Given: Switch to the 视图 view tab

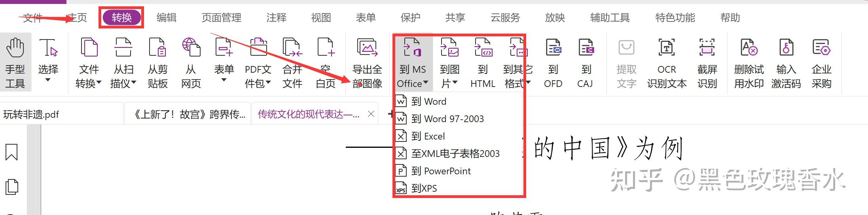Looking at the screenshot, I should point(321,18).
